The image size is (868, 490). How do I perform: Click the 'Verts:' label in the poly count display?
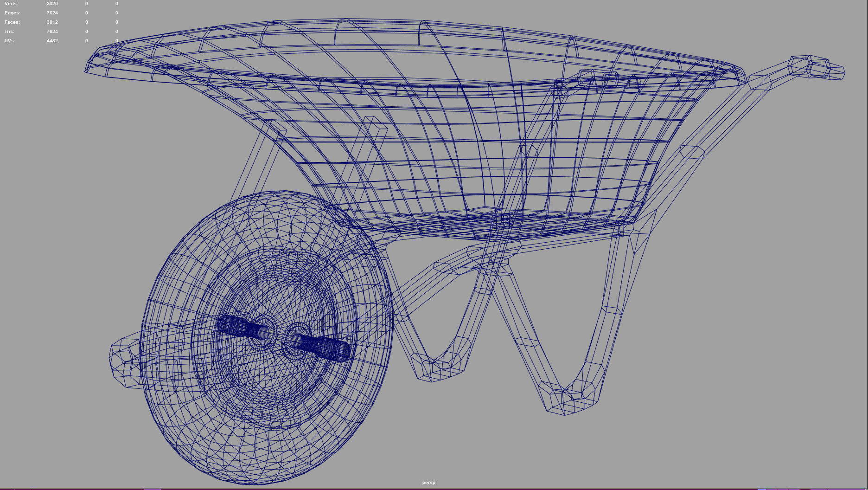[x=11, y=4]
